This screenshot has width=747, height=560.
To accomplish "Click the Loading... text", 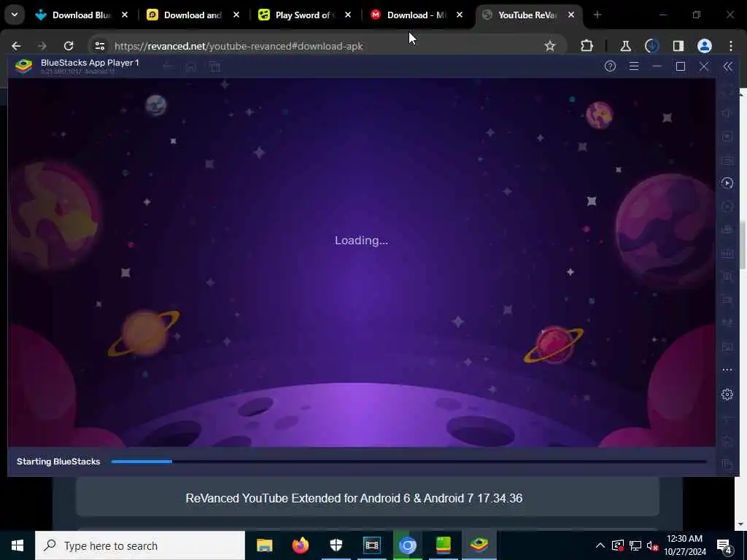I will pos(361,241).
